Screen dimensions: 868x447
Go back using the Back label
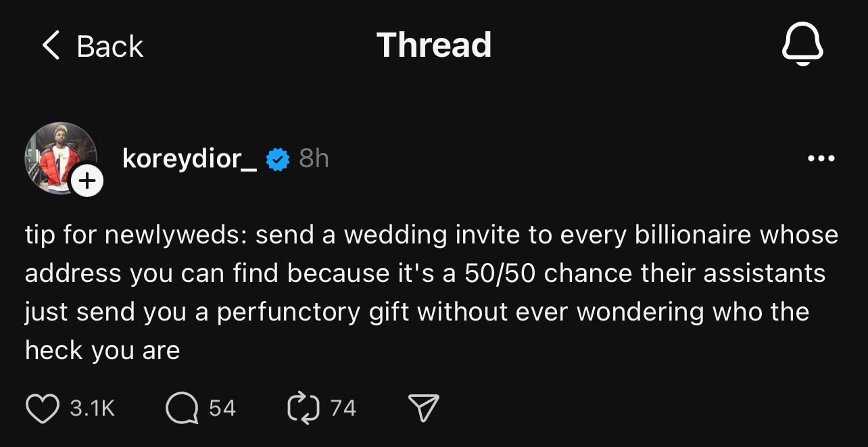click(110, 46)
